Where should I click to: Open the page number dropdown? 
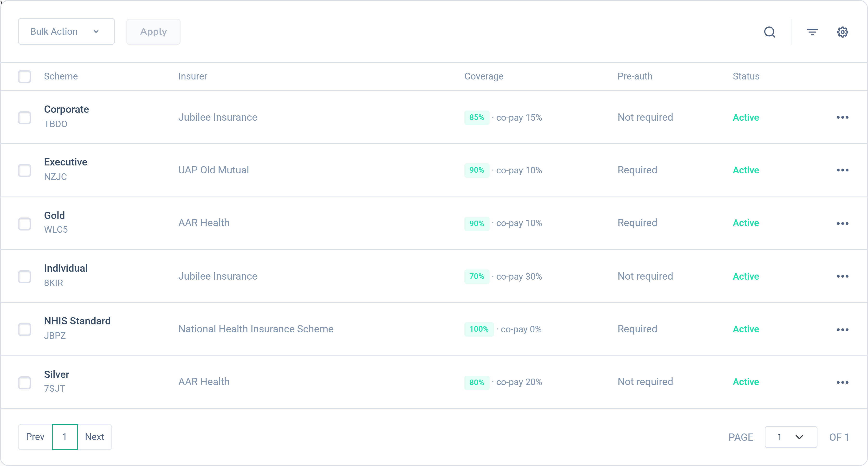point(791,437)
